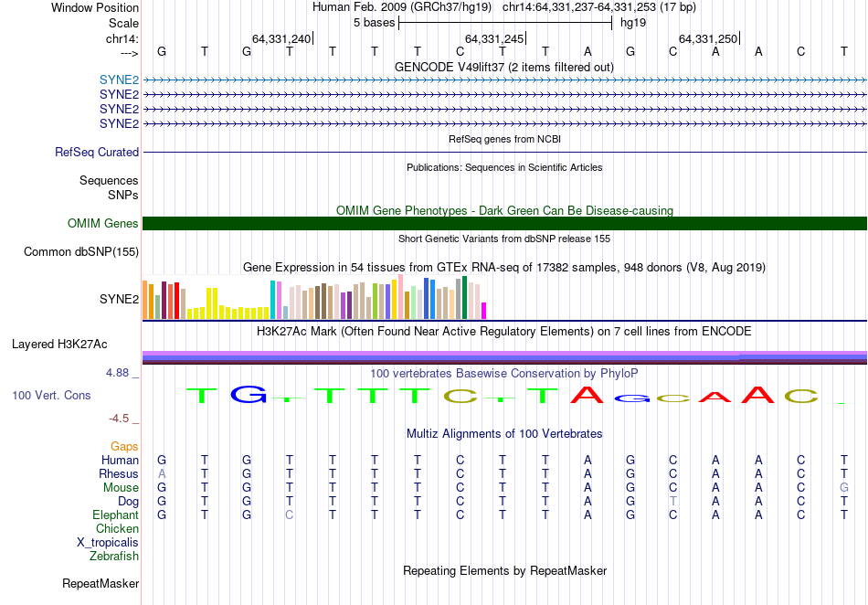The height and width of the screenshot is (605, 868).
Task: Click the dark green OMIM gene bar
Action: tap(504, 223)
